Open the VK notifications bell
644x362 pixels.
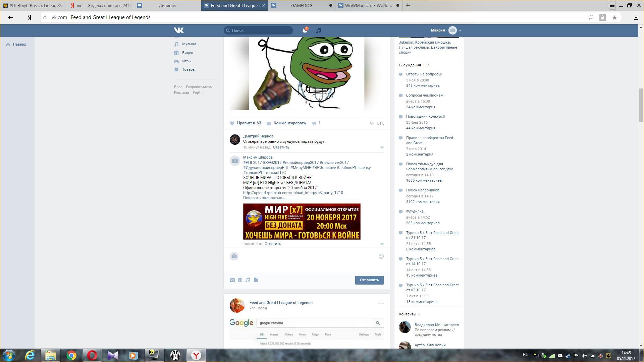coord(305,31)
